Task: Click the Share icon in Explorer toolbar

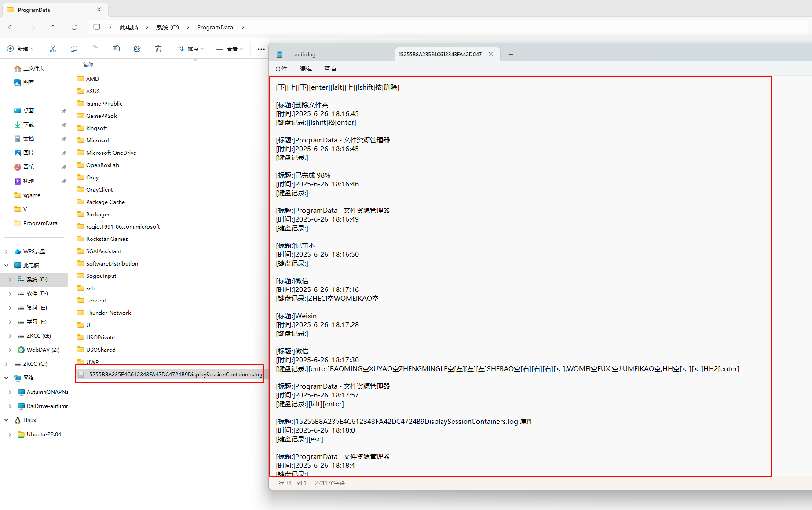Action: pos(137,49)
